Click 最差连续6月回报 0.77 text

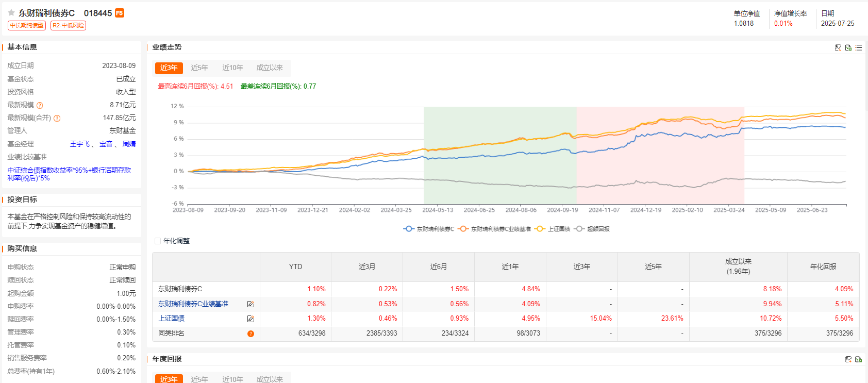pyautogui.click(x=278, y=87)
